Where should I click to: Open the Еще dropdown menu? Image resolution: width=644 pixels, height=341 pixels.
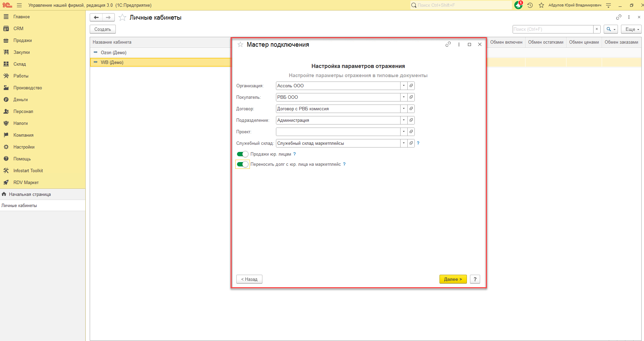(632, 29)
